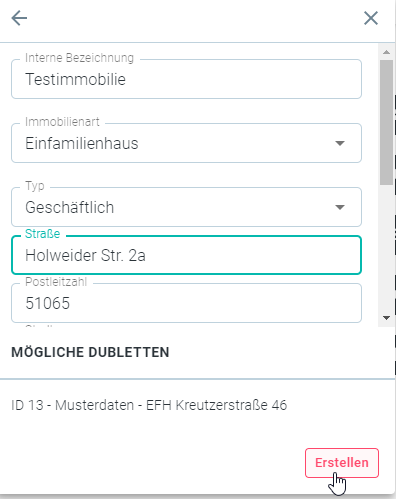This screenshot has height=499, width=396.
Task: Click the Straße floating label
Action: (x=43, y=234)
